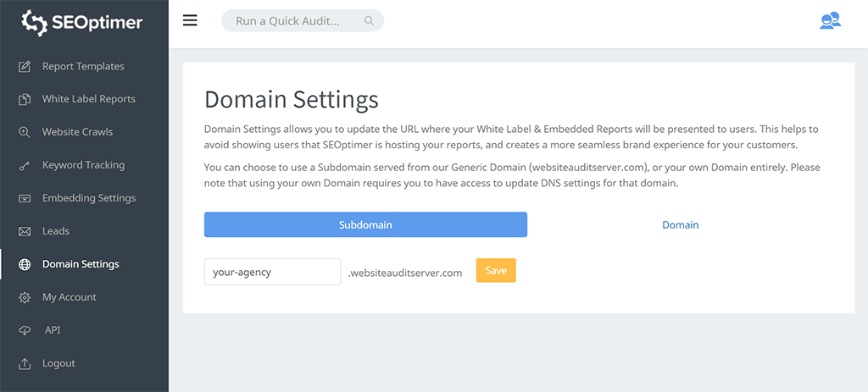Click the API cloud icon
868x392 pixels.
pyautogui.click(x=25, y=330)
